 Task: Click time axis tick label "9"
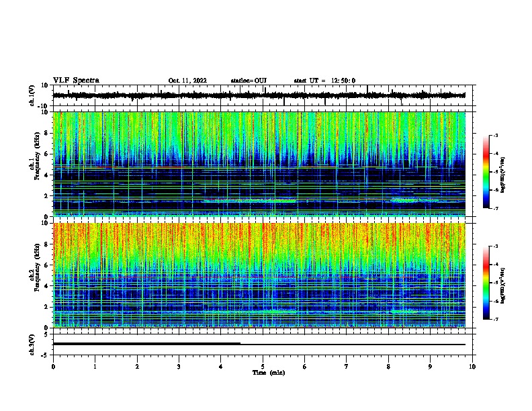point(430,367)
